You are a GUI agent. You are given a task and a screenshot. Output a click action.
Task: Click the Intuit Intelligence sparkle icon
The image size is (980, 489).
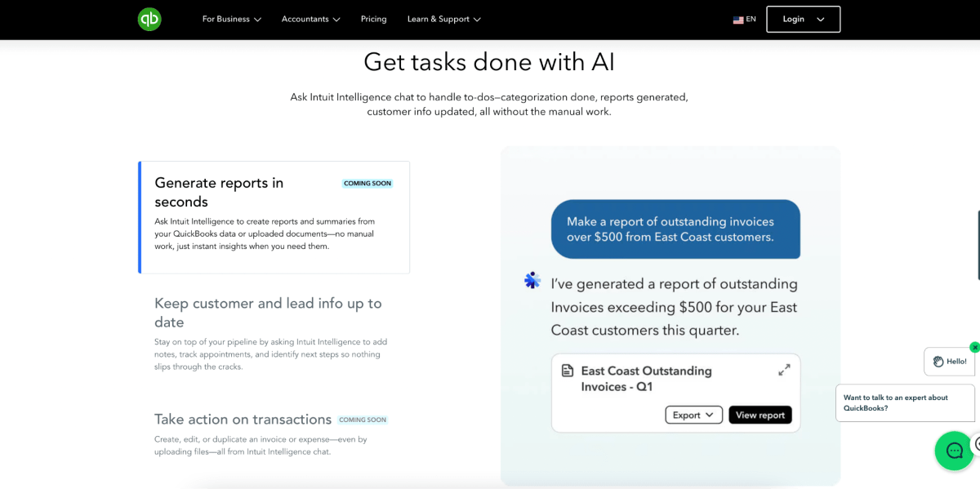tap(532, 281)
